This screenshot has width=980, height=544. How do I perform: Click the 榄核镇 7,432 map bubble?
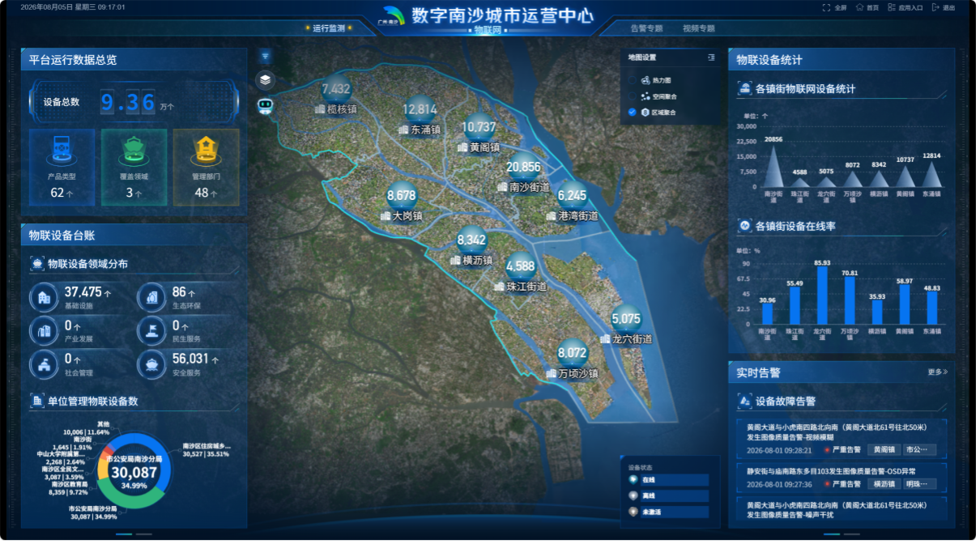point(336,89)
